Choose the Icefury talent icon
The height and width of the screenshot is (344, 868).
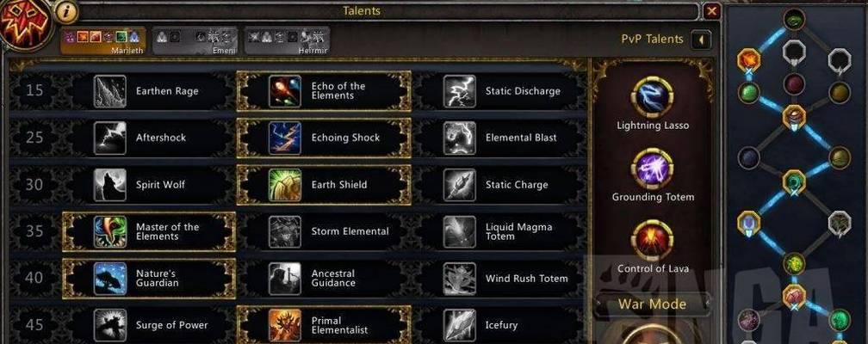460,325
